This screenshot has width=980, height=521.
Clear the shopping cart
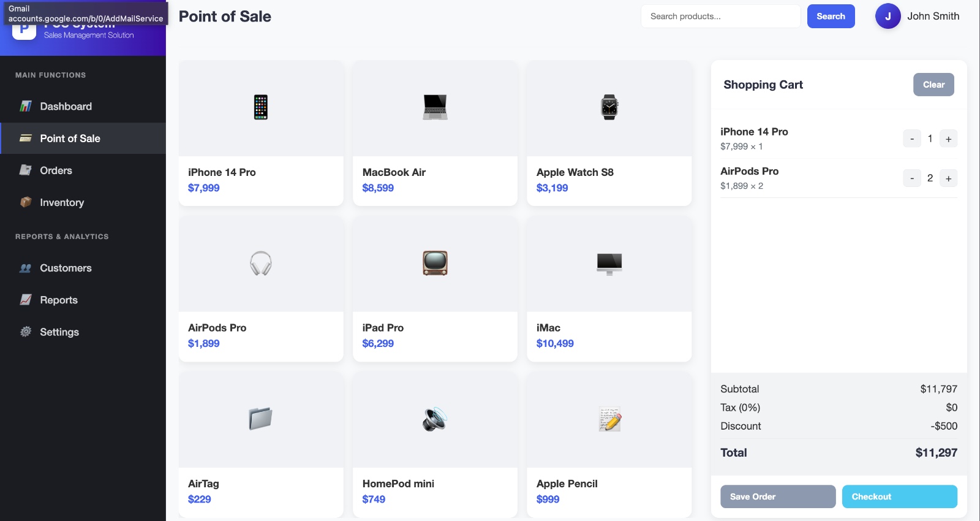click(933, 85)
